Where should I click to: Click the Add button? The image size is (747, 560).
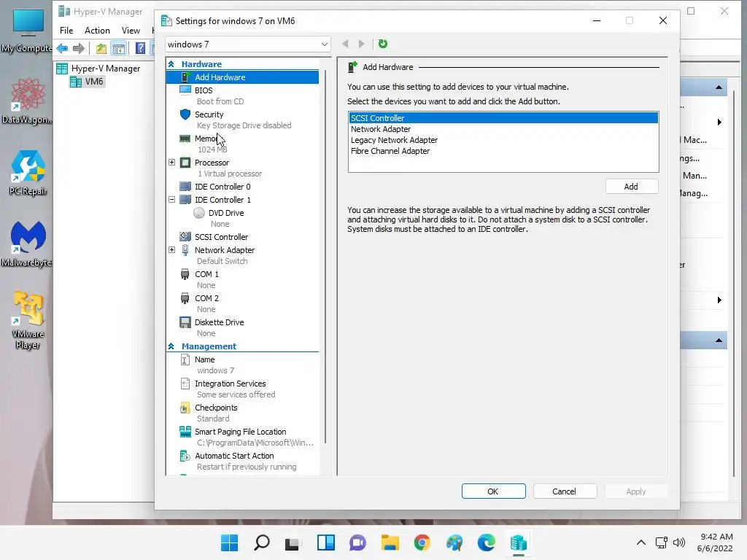pyautogui.click(x=632, y=187)
